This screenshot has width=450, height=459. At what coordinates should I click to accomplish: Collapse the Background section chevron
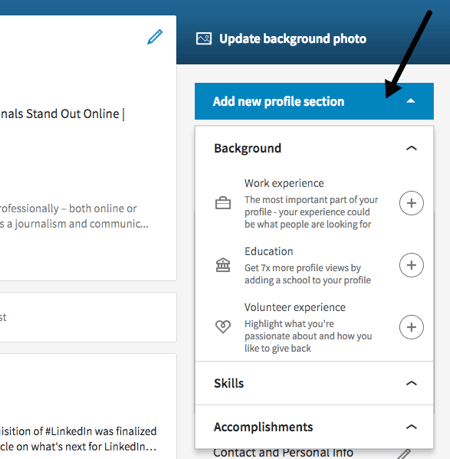point(412,148)
